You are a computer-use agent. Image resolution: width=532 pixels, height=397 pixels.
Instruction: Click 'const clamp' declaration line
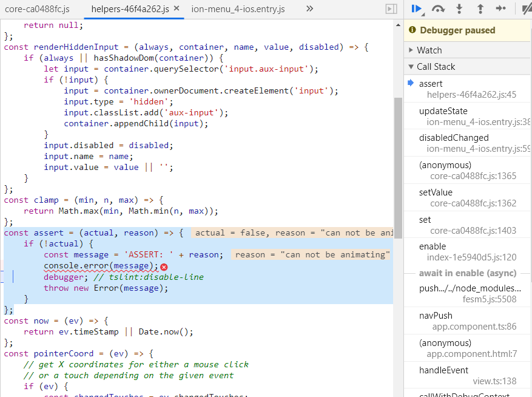(x=84, y=200)
